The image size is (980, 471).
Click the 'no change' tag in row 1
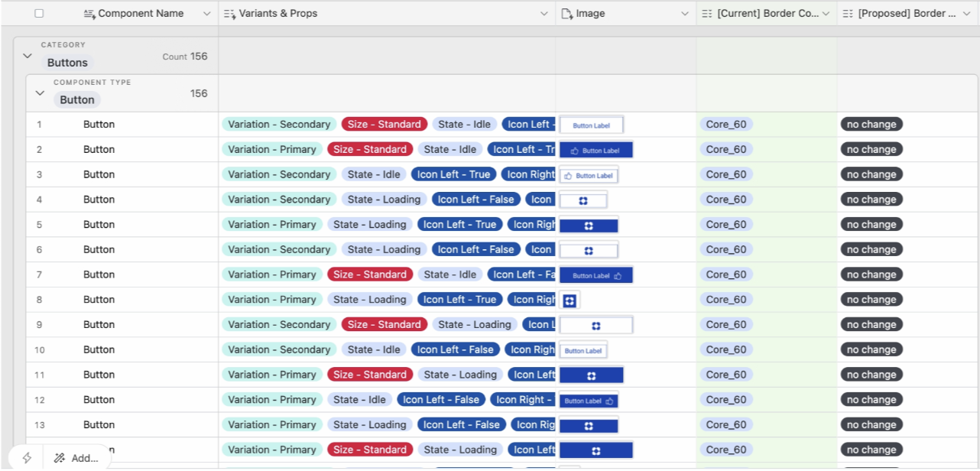pos(871,125)
